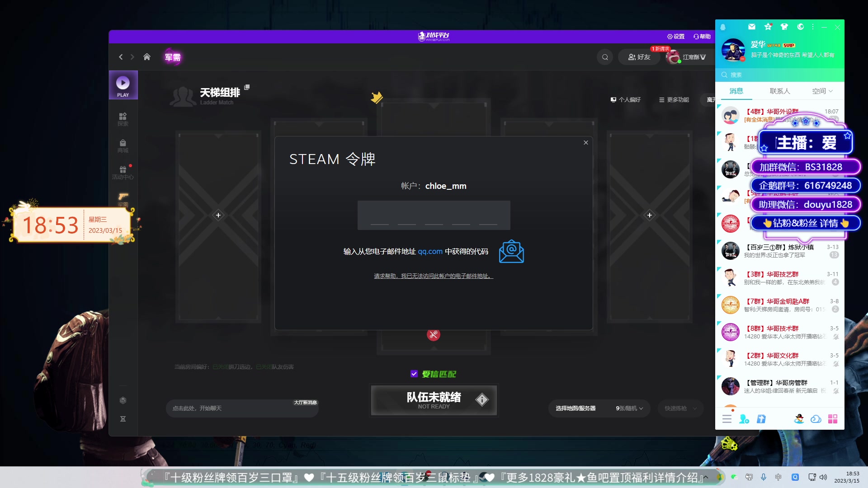Click QQ file transfer blue document icon
Screen dimensions: 868x488
761,419
